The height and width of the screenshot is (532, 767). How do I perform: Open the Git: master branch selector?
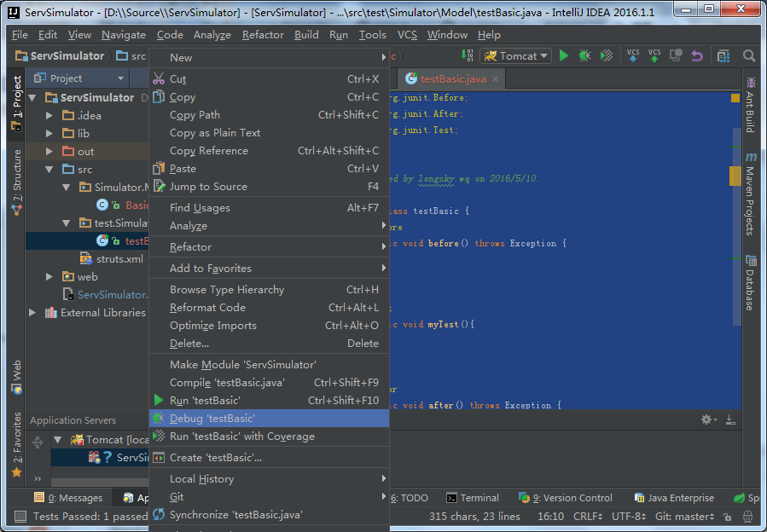[684, 517]
